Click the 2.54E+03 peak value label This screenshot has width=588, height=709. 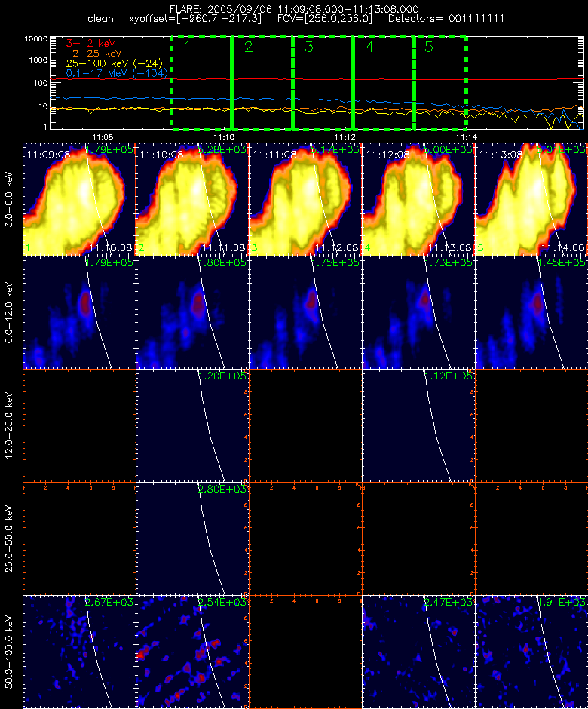click(x=222, y=602)
